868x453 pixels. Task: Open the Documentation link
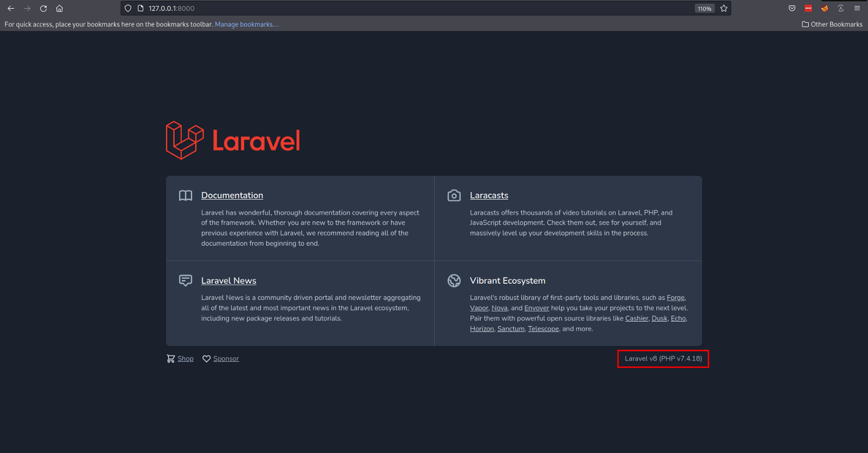click(x=232, y=195)
